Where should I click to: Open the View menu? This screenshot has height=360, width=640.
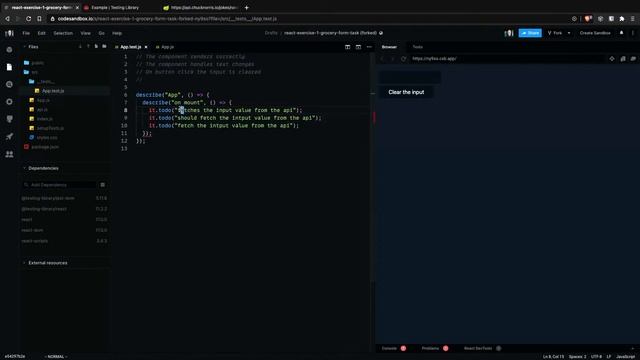point(85,33)
